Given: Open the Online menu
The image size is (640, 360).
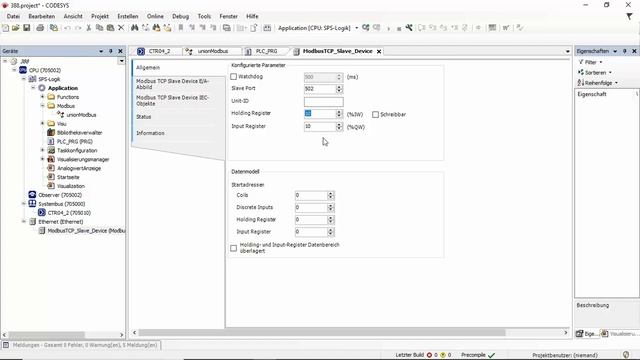Looking at the screenshot, I should click(155, 16).
